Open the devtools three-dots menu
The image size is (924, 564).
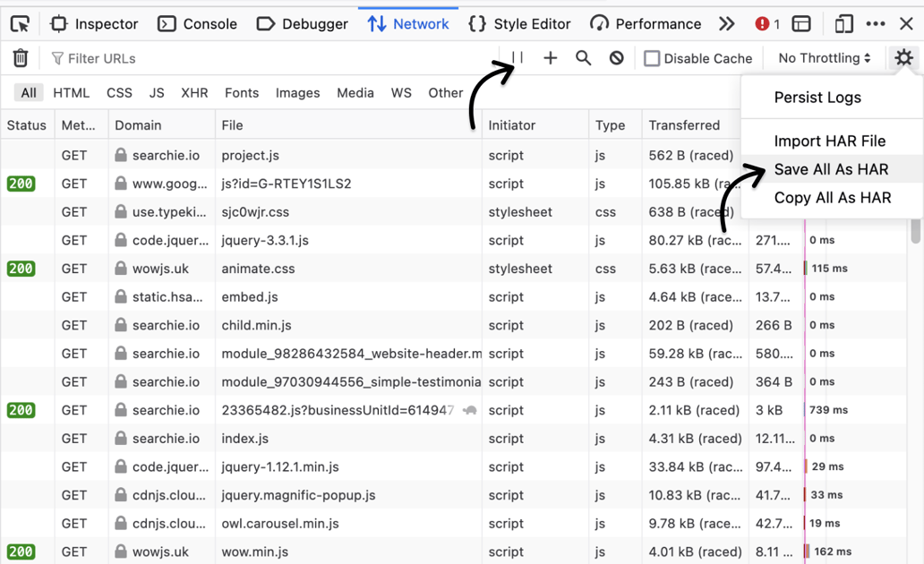(x=876, y=24)
